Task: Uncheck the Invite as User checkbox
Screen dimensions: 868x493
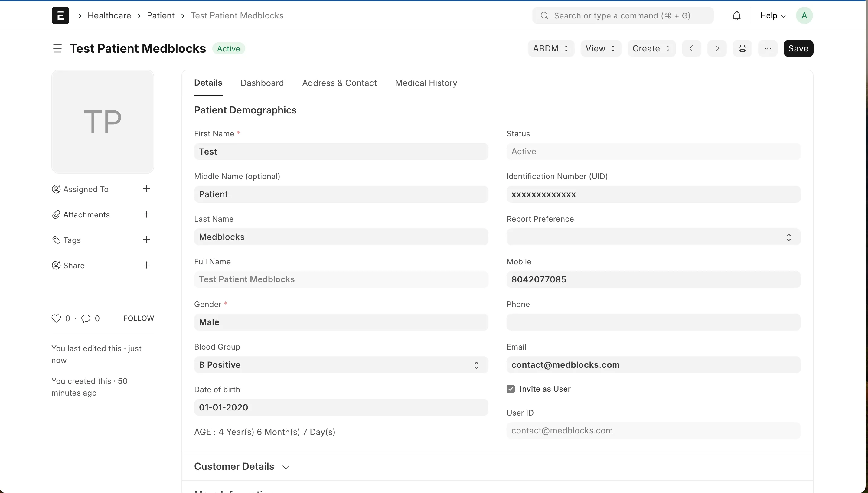Action: pos(511,389)
